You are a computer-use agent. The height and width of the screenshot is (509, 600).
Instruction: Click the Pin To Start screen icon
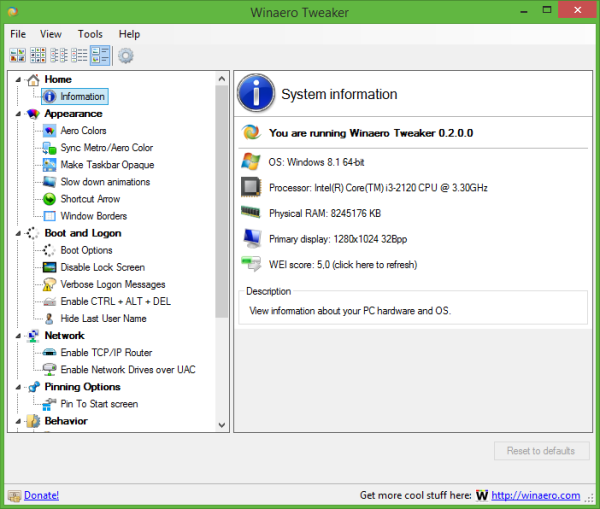tap(49, 404)
